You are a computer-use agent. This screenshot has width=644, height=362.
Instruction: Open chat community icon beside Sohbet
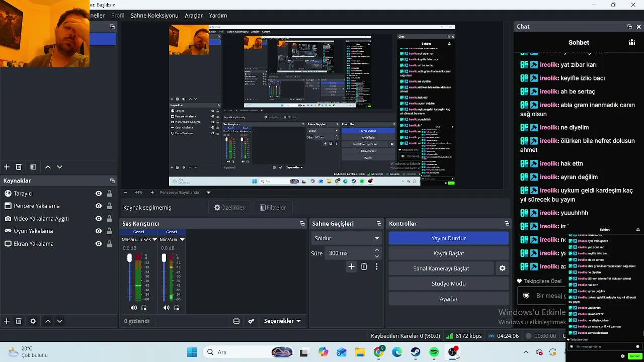coord(632,43)
